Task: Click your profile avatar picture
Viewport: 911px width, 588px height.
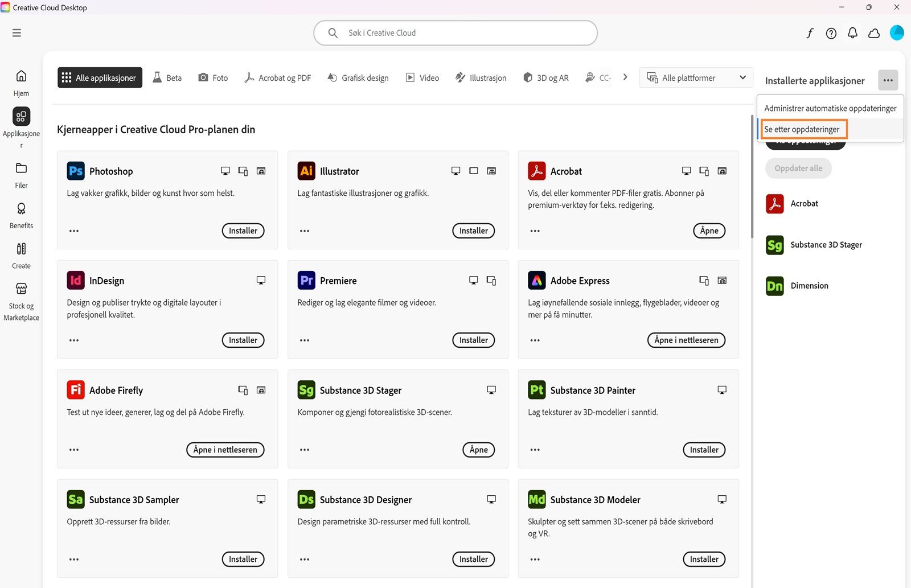Action: tap(897, 33)
